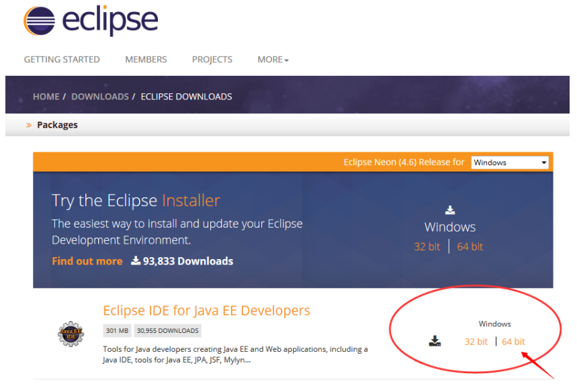Click the download icon beside 93,833 Downloads

pyautogui.click(x=136, y=260)
